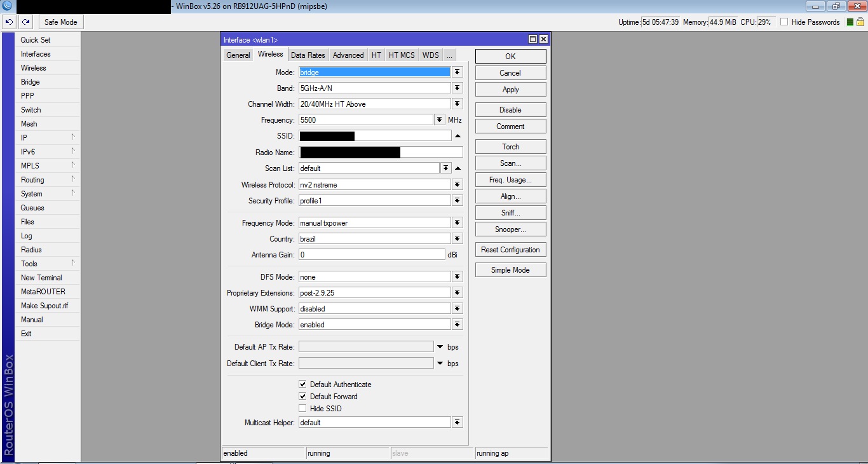The height and width of the screenshot is (464, 868).
Task: Switch to the Data Rates tab
Action: [308, 55]
